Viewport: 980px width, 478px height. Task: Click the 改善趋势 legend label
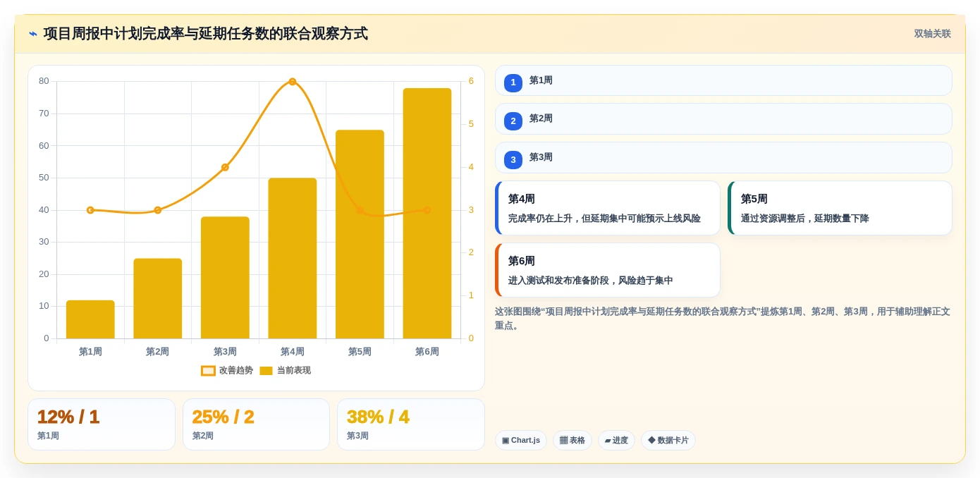[x=235, y=370]
